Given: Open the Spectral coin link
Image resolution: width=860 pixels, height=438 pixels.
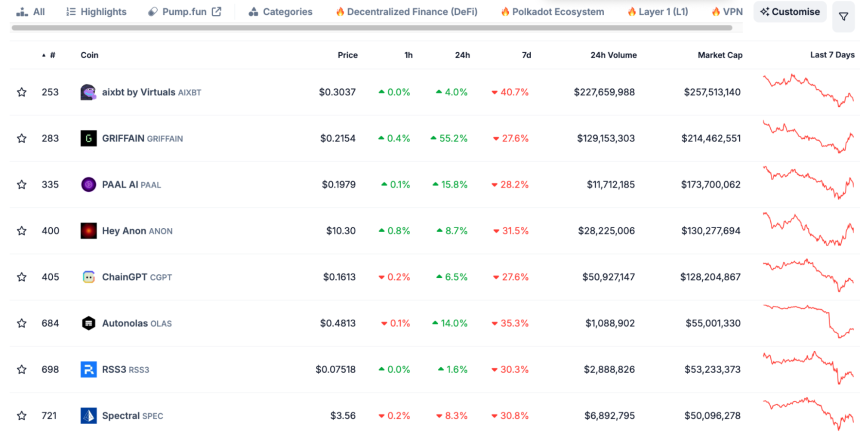Looking at the screenshot, I should (x=133, y=416).
